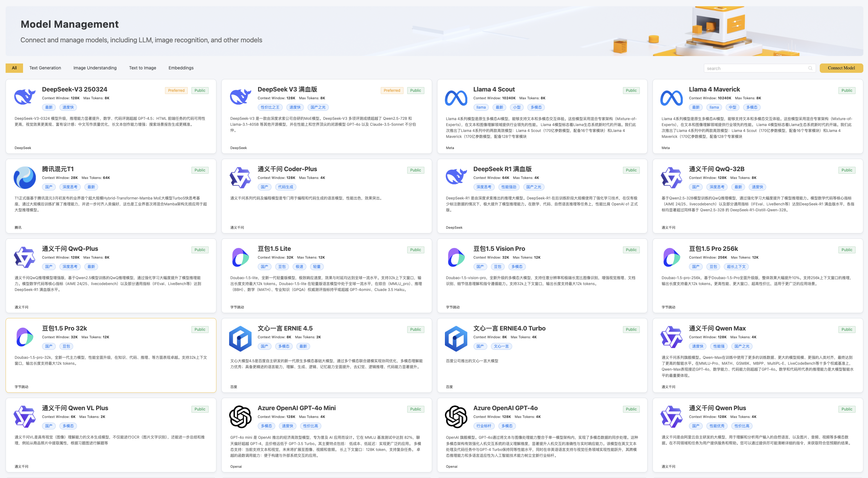This screenshot has width=868, height=478.
Task: Switch to the Text Generation tab
Action: [x=45, y=68]
